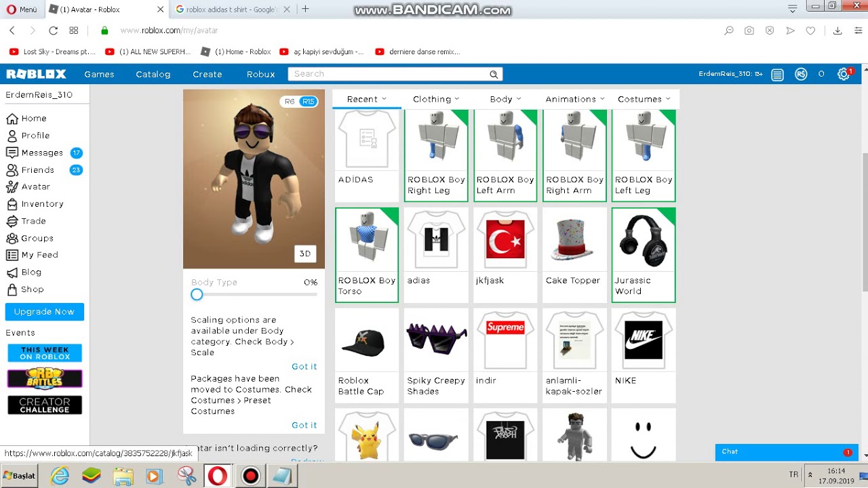The height and width of the screenshot is (488, 868).
Task: Open the browser downloads icon
Action: (837, 30)
